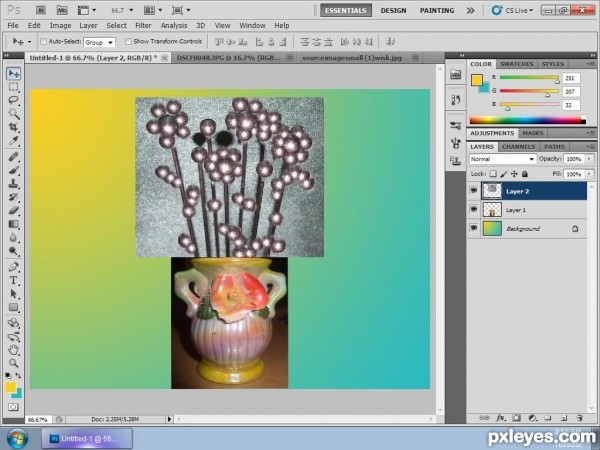Toggle lock position icon
This screenshot has width=600, height=450.
[x=514, y=174]
